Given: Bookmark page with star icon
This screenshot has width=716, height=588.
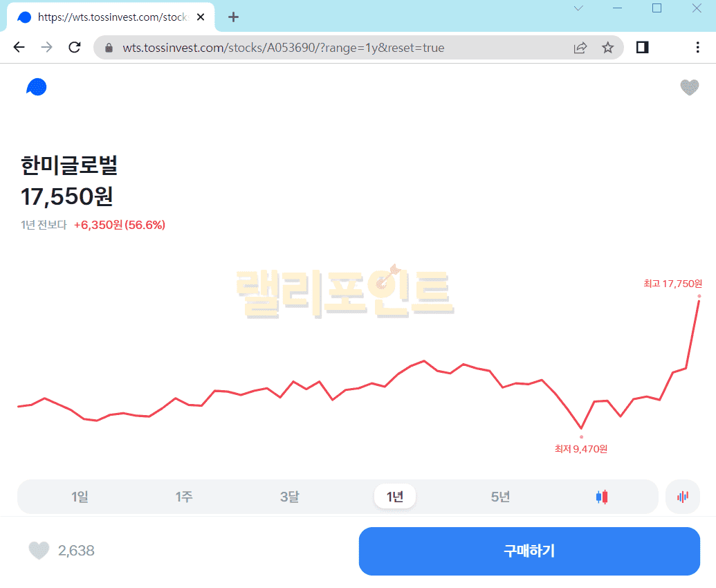Looking at the screenshot, I should 607,47.
